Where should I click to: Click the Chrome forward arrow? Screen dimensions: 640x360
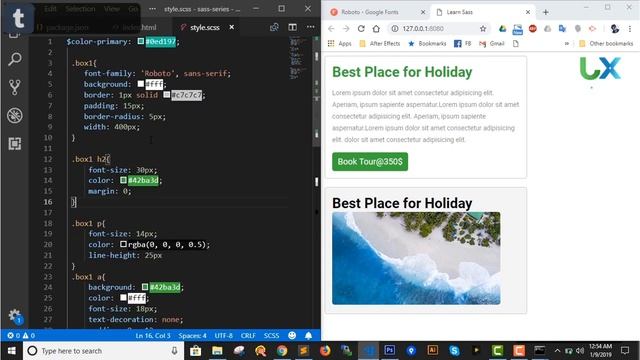click(346, 29)
